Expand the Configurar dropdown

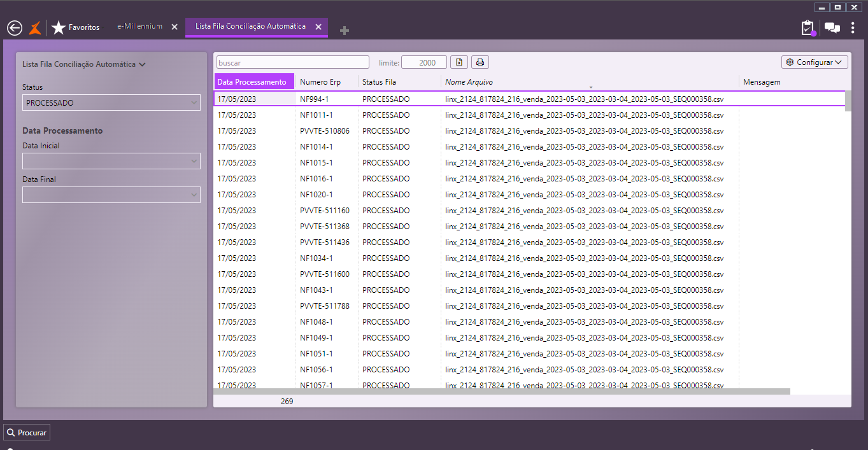(815, 62)
